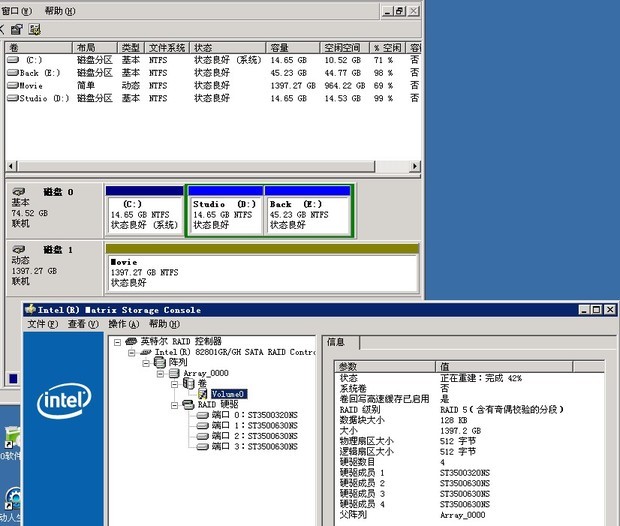The width and height of the screenshot is (620, 526).
Task: Select the Volume0 icon in RAID tree
Action: coord(202,394)
